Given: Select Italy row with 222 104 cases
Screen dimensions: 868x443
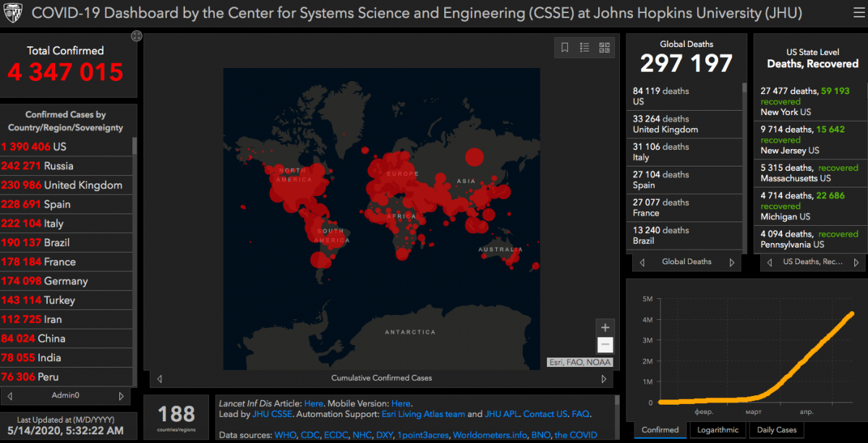Looking at the screenshot, I should tap(67, 223).
